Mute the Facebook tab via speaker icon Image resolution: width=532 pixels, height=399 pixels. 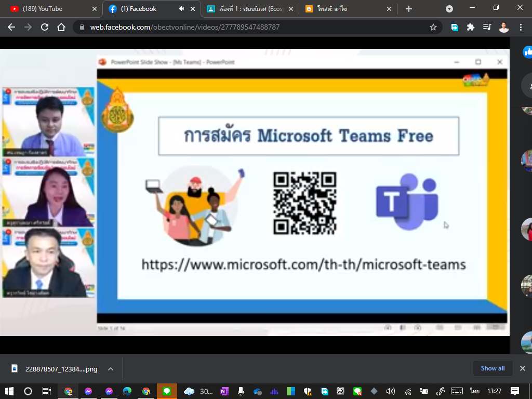[x=181, y=9]
